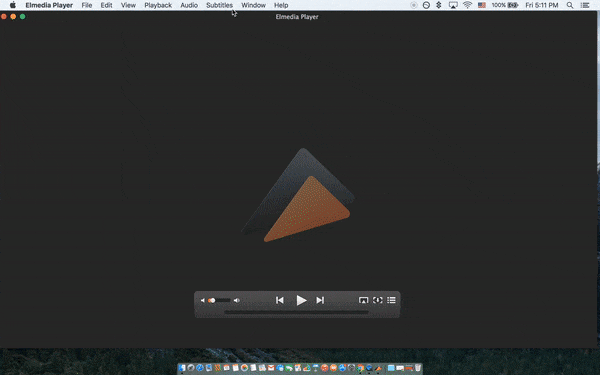Set maximum volume via loud speaker icon
Screen dimensions: 600x375
coord(237,300)
